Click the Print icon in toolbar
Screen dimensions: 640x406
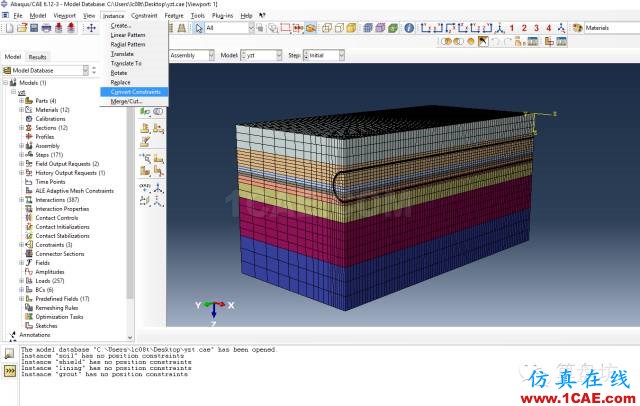tap(46, 28)
